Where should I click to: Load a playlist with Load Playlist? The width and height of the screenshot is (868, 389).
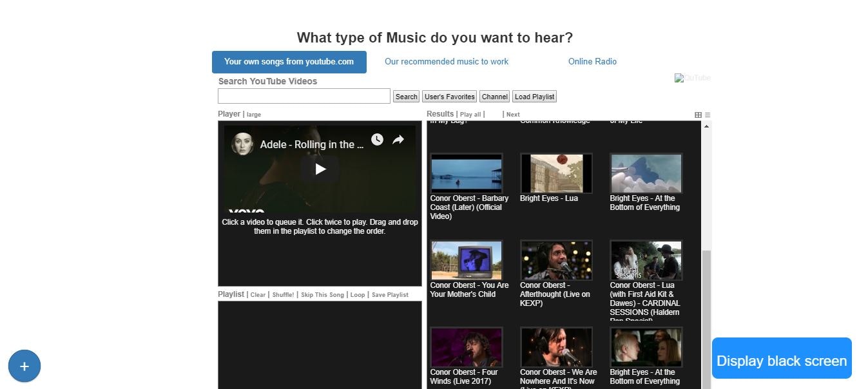pyautogui.click(x=534, y=96)
